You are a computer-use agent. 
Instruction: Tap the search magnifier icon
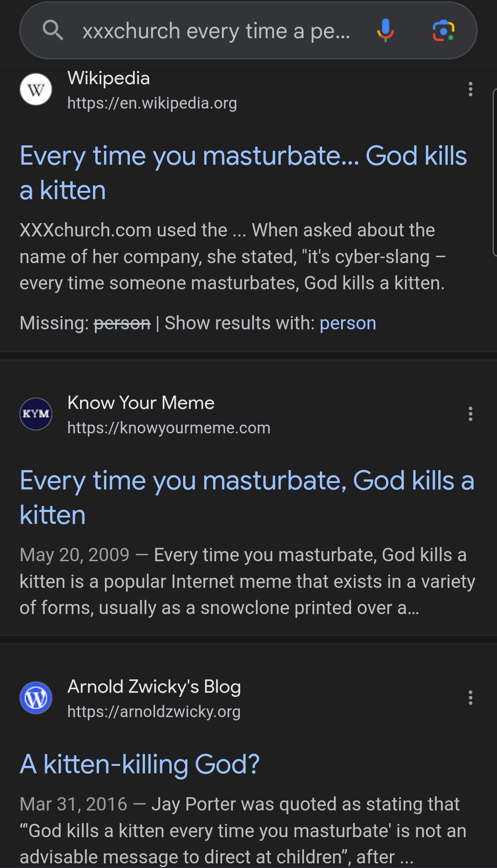pyautogui.click(x=53, y=31)
